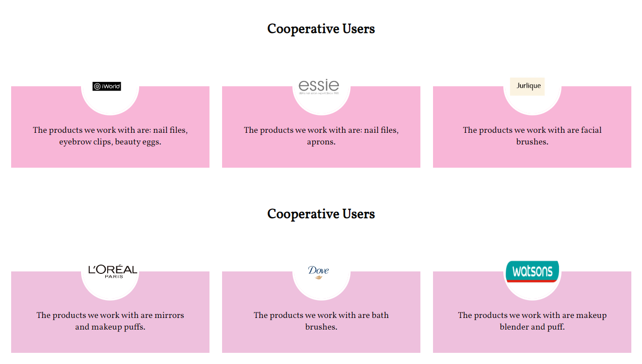The height and width of the screenshot is (364, 642).
Task: Click the Dove brand logo
Action: 319,272
